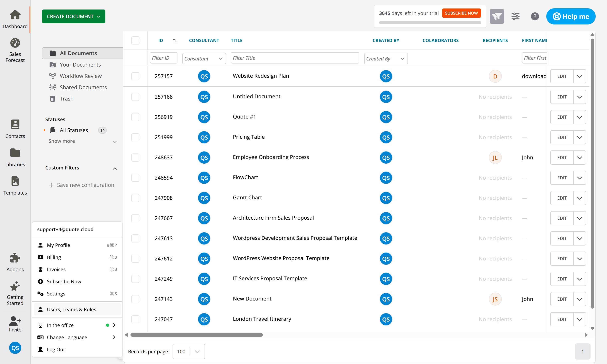The image size is (607, 364).
Task: Tick the checkbox for document 248637
Action: pyautogui.click(x=135, y=158)
